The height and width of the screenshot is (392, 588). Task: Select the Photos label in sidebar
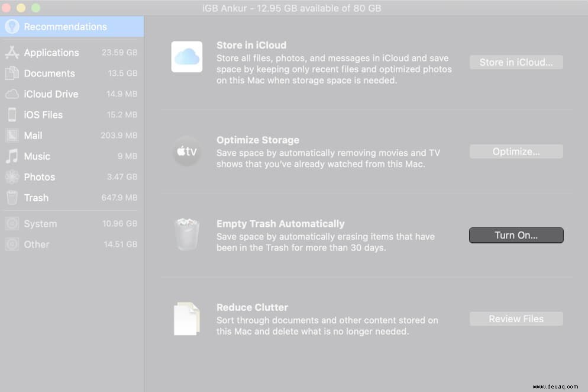tap(40, 177)
